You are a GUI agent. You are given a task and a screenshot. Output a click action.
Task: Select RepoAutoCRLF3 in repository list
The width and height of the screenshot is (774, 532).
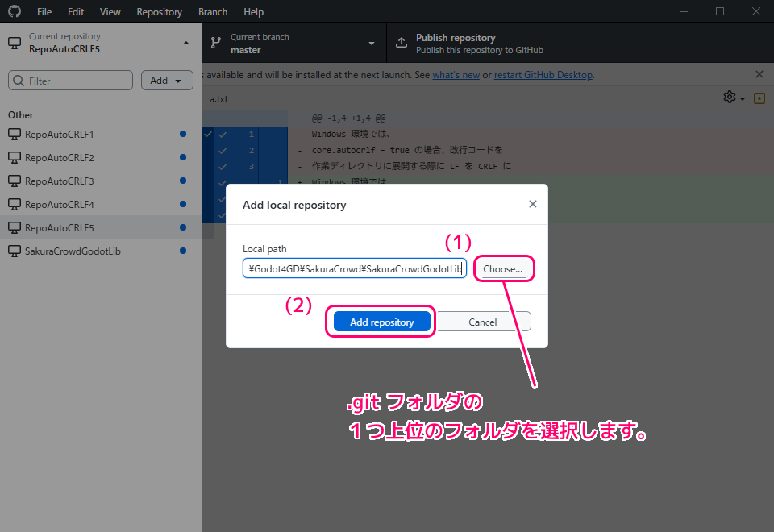60,181
